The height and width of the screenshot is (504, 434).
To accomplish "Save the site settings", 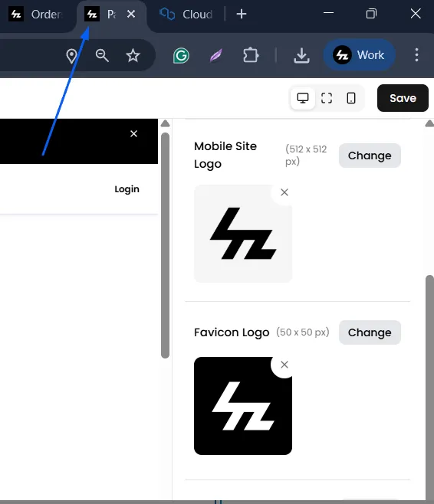I will coord(403,98).
